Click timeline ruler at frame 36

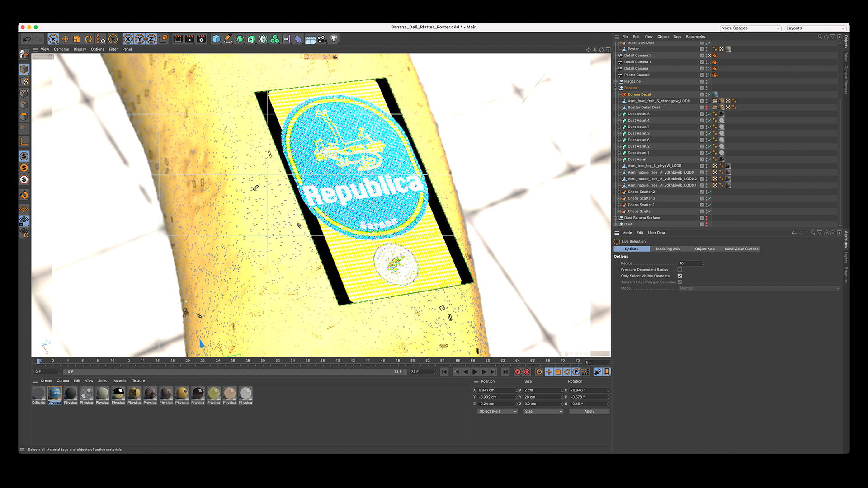(x=307, y=361)
